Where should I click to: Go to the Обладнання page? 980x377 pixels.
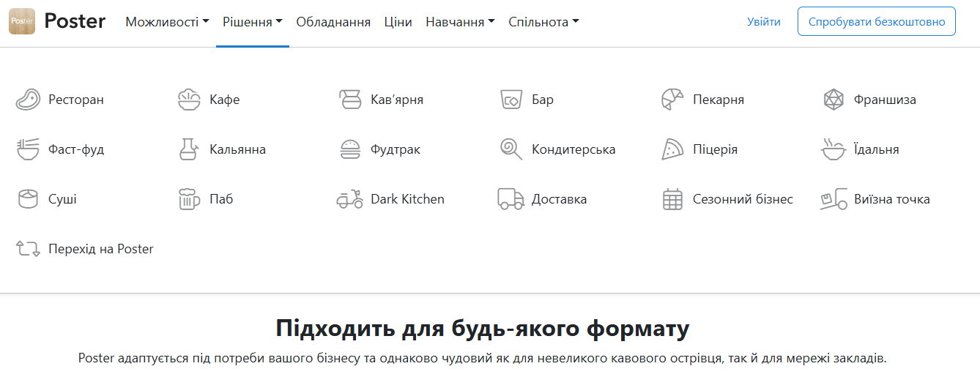[333, 22]
